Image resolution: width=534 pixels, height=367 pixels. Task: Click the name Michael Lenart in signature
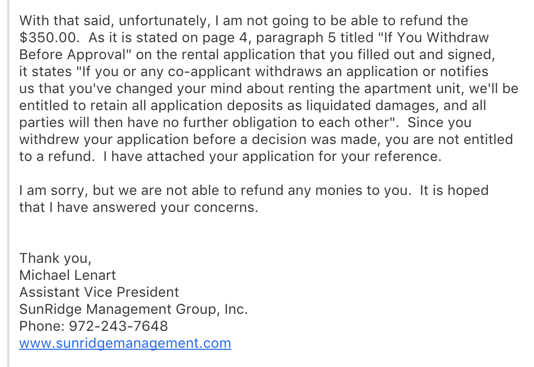[67, 275]
